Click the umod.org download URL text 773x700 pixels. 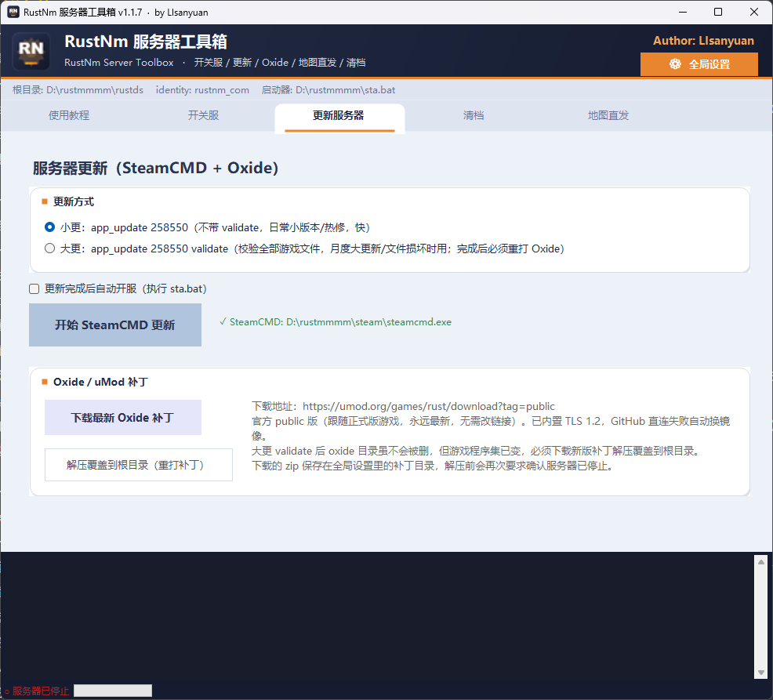(x=428, y=406)
